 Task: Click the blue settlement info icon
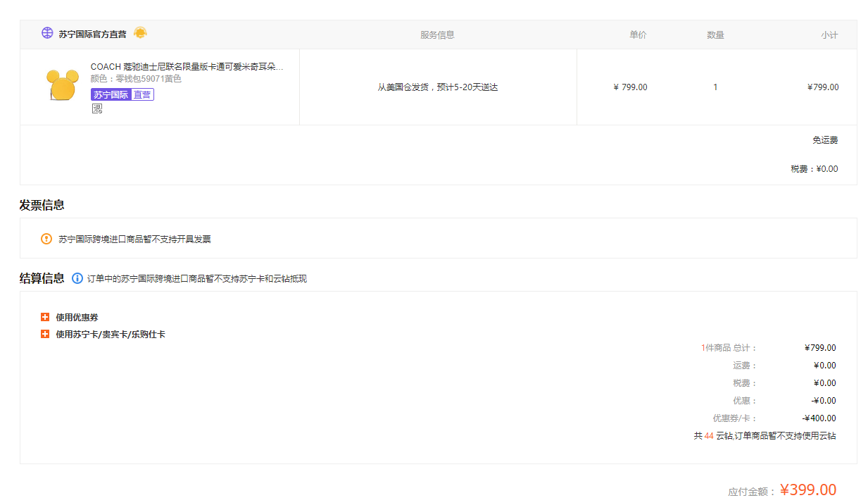[x=77, y=278]
